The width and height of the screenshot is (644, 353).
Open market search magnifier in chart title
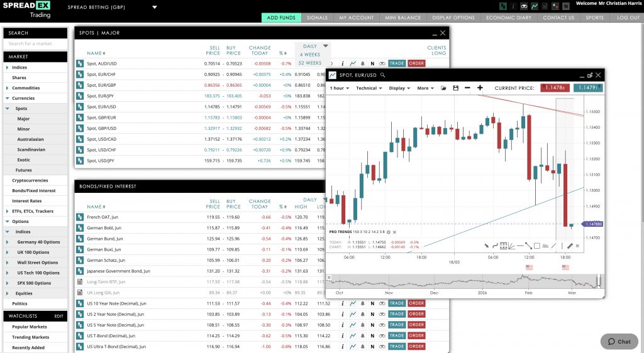tap(383, 75)
